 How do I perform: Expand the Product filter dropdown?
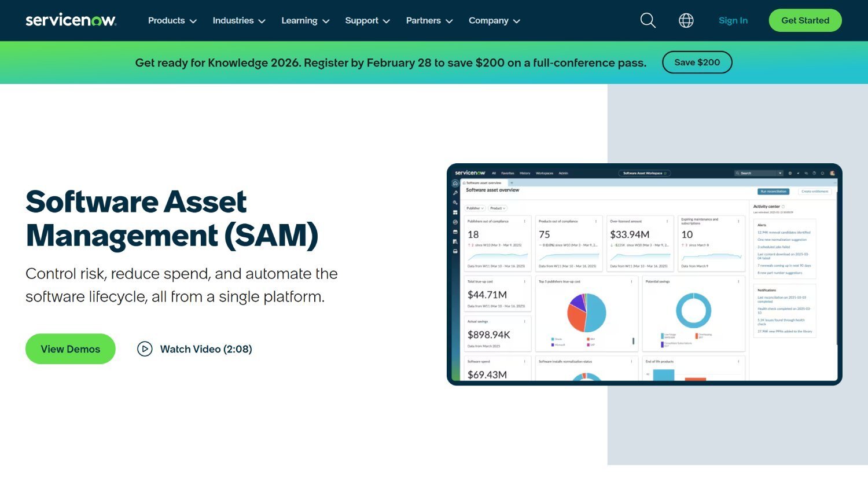(x=498, y=208)
